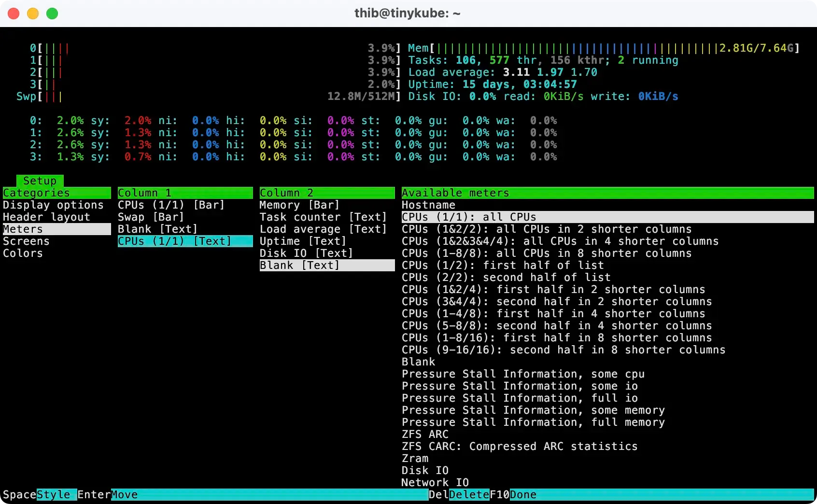Select Memory [Bar] in Column 2
The width and height of the screenshot is (817, 504).
(299, 205)
